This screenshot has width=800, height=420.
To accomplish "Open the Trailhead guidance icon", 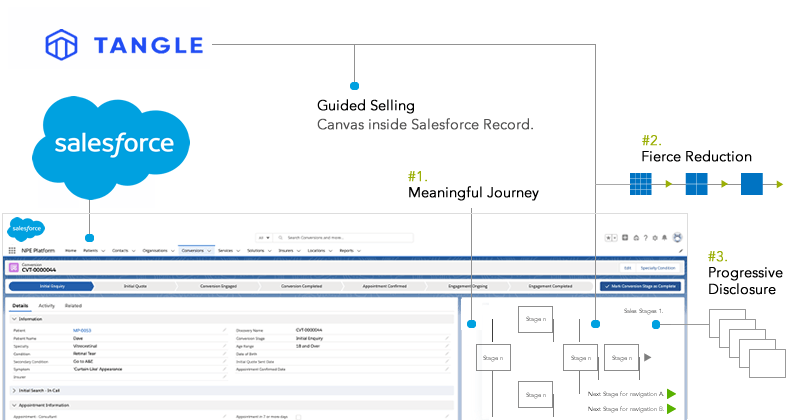I will click(636, 238).
